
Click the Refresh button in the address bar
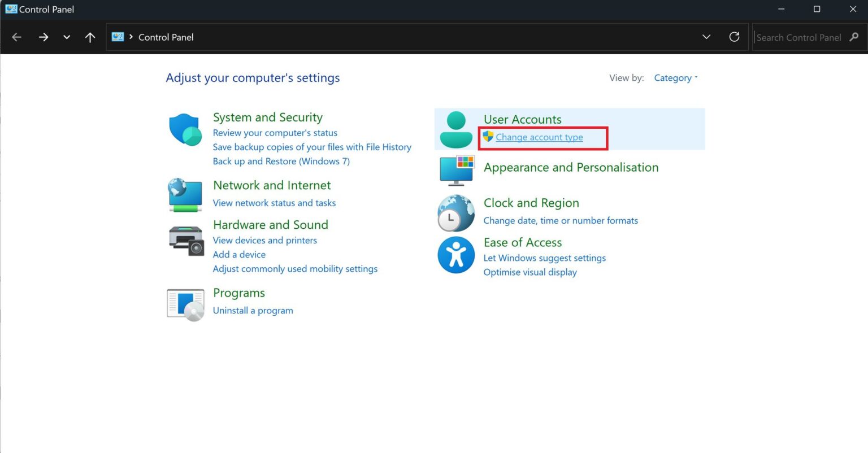tap(734, 36)
